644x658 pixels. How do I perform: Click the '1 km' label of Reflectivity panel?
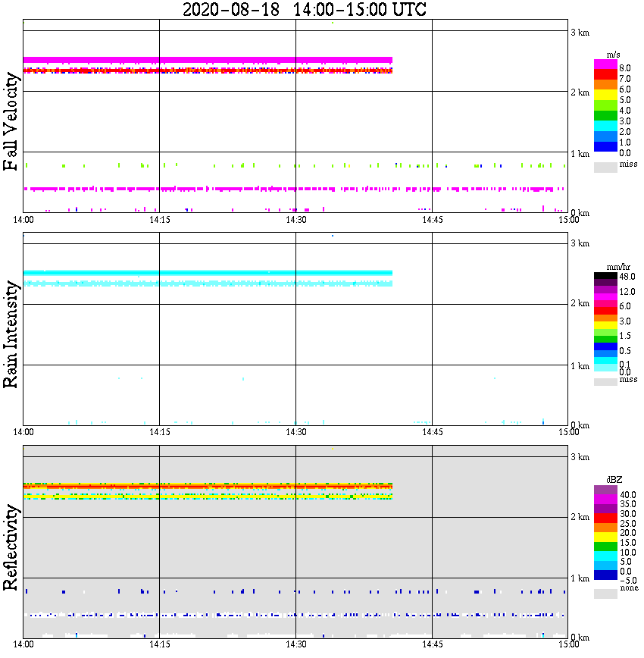pos(580,578)
